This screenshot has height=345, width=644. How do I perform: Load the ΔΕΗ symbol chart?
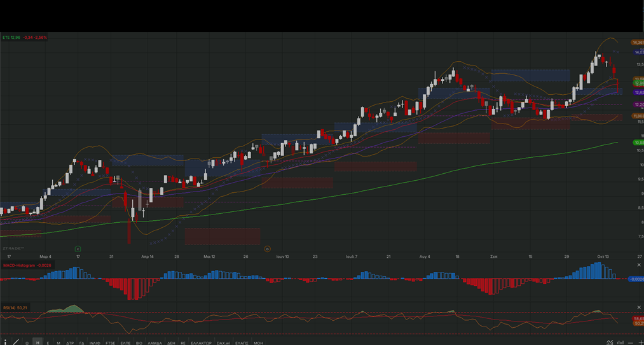(x=171, y=343)
